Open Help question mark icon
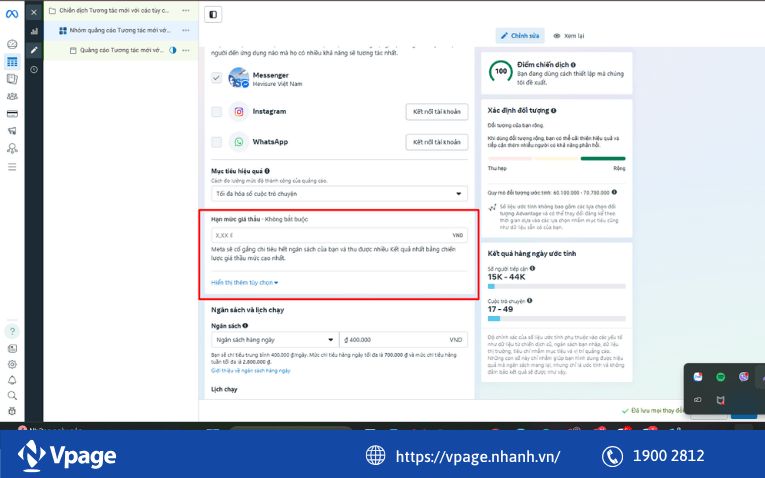765x478 pixels. pos(12,331)
